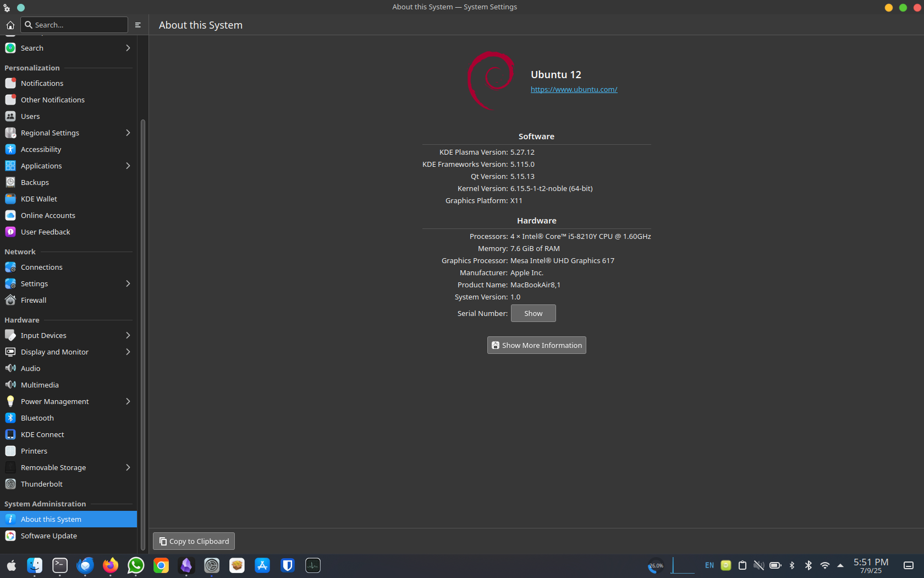Open Audio settings

[x=68, y=368]
